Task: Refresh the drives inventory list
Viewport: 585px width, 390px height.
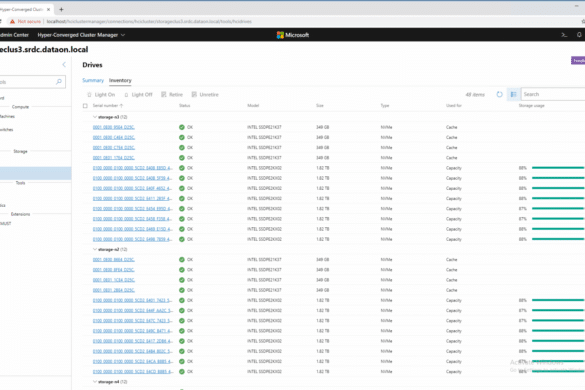Action: [499, 94]
